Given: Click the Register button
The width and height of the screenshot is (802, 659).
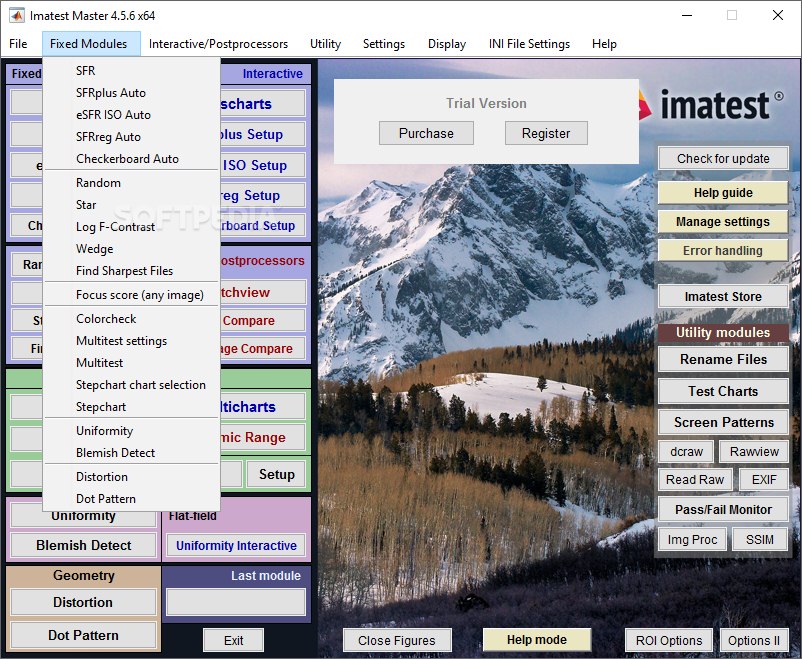Looking at the screenshot, I should pyautogui.click(x=546, y=133).
